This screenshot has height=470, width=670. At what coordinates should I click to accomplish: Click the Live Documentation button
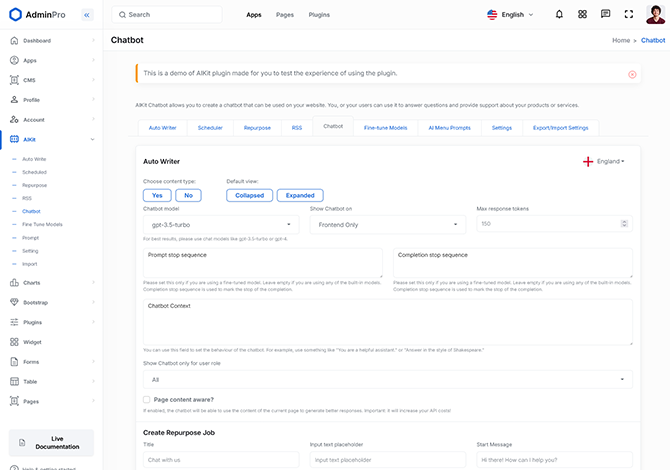point(51,443)
